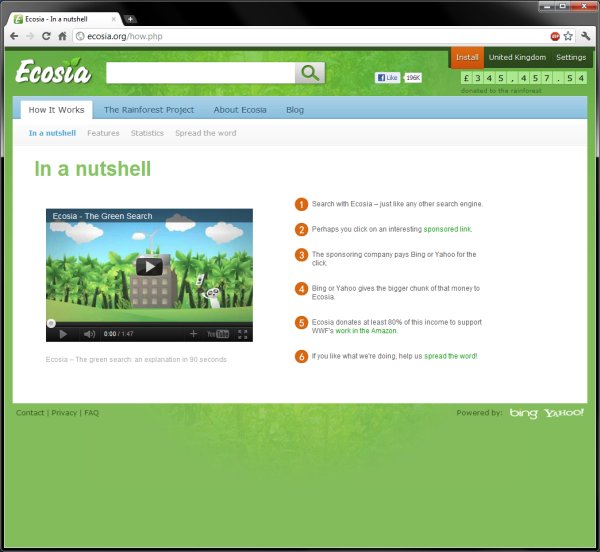Open the Privacy footer link
Viewport: 600px width, 552px height.
click(x=64, y=413)
